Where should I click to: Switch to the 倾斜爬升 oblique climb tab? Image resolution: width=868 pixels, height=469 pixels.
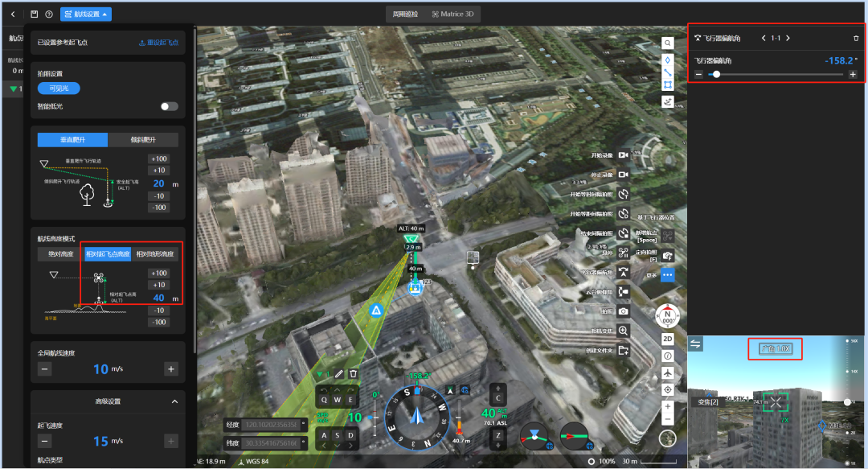[143, 140]
